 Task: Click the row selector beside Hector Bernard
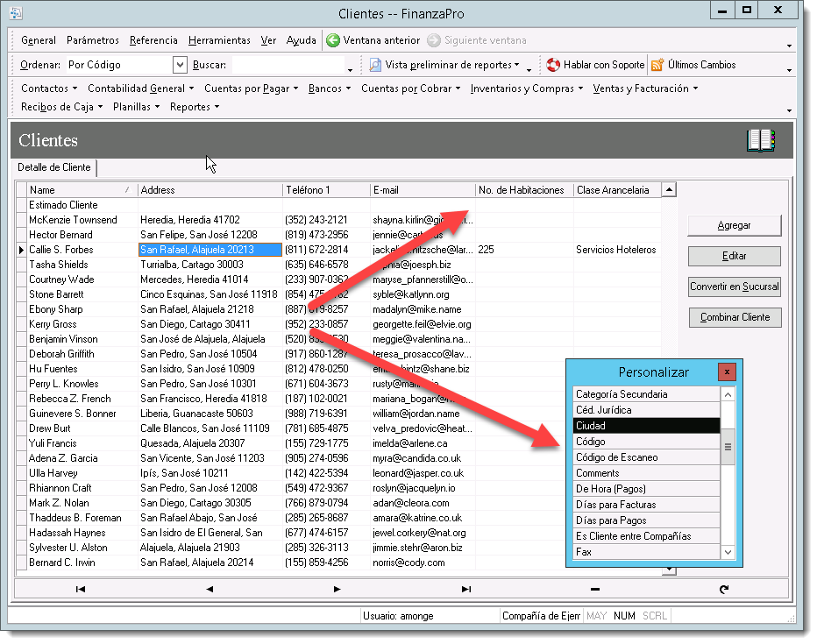coord(21,235)
